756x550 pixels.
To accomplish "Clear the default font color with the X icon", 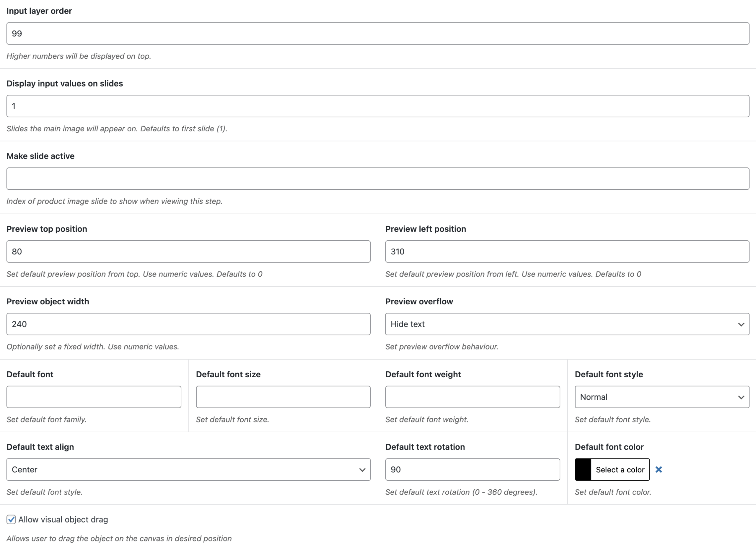I will coord(658,469).
